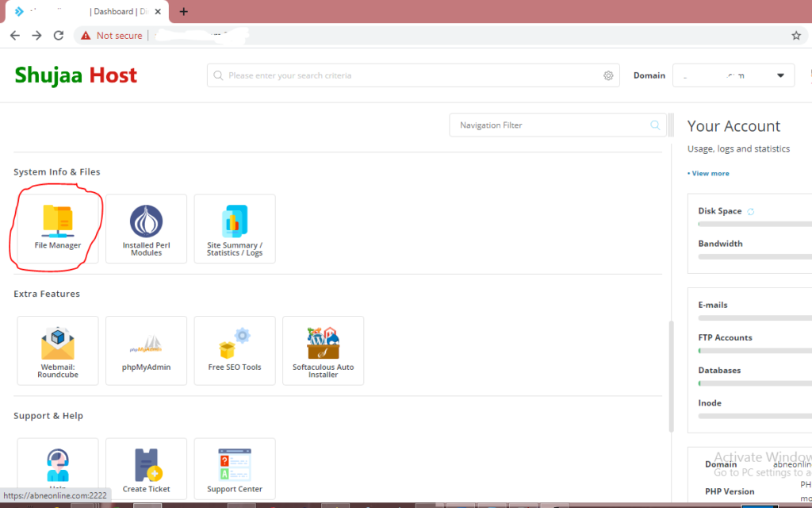Open Installed Perl Modules

(x=146, y=228)
